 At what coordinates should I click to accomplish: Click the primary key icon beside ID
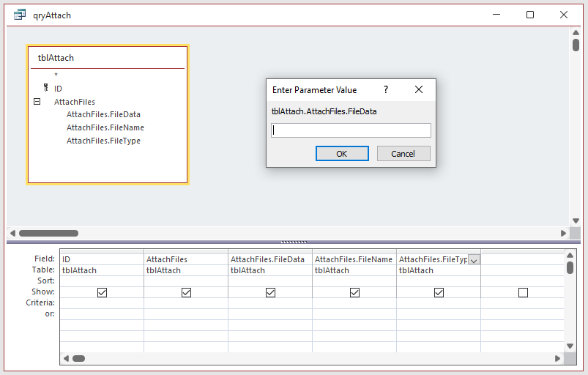45,88
